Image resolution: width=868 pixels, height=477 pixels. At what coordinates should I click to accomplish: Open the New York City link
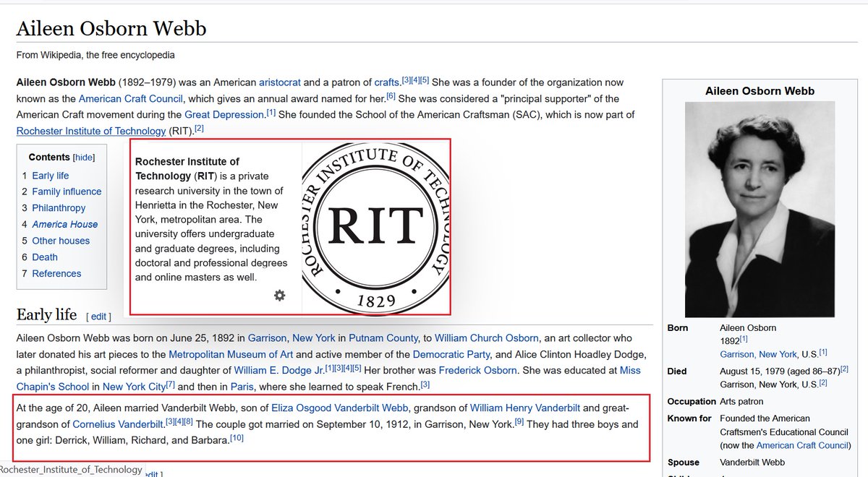[x=135, y=387]
